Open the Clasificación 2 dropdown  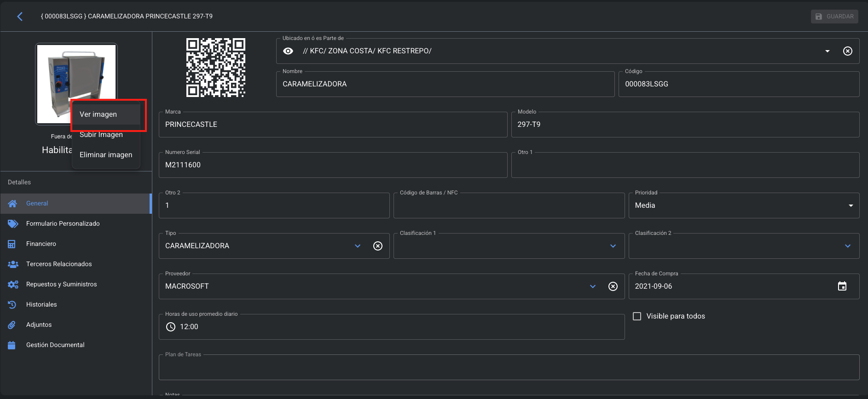point(847,246)
